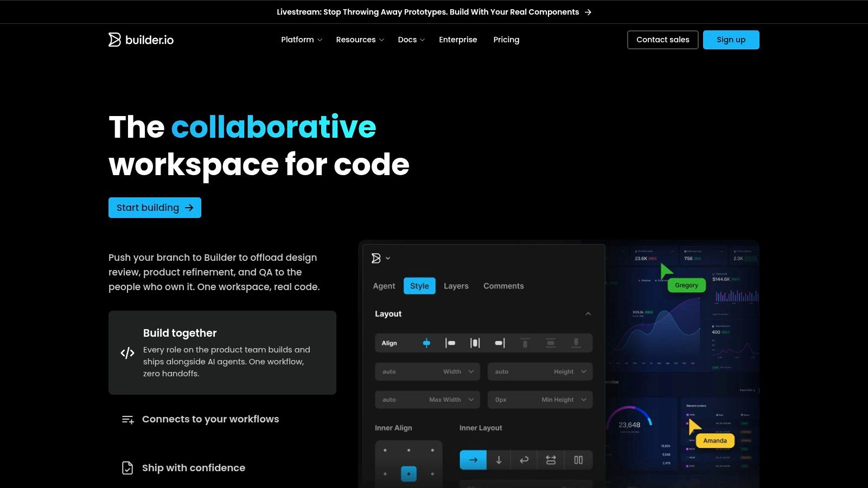
Task: Select the dimmed align top icon
Action: (x=525, y=343)
